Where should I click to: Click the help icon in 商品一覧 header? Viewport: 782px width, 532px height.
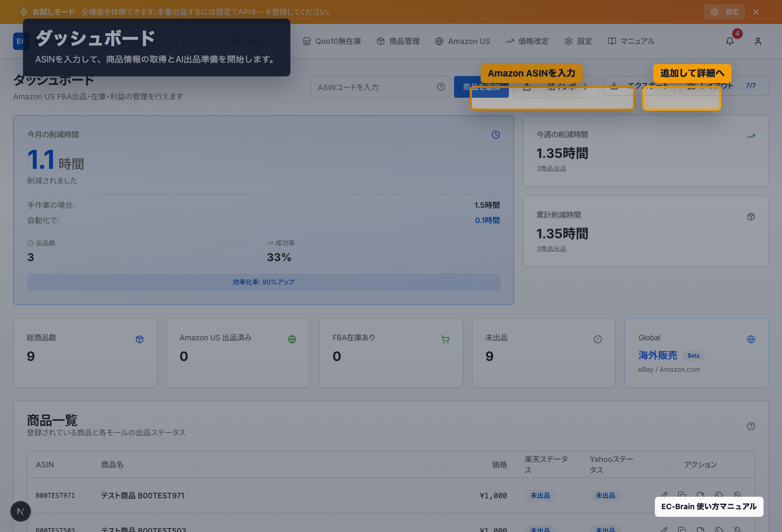[751, 426]
